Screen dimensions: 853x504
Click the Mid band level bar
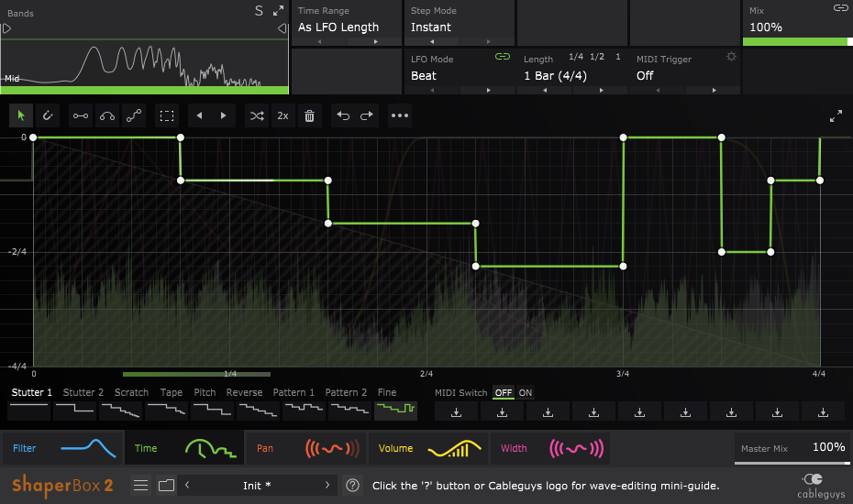[x=144, y=90]
